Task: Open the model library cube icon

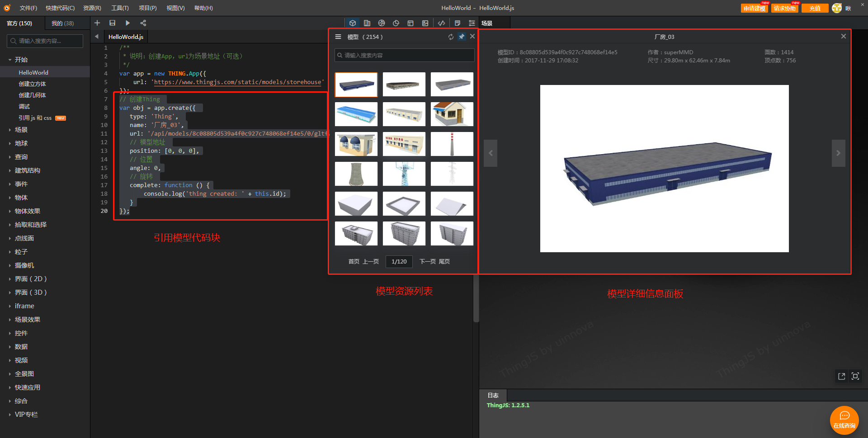Action: [x=353, y=23]
